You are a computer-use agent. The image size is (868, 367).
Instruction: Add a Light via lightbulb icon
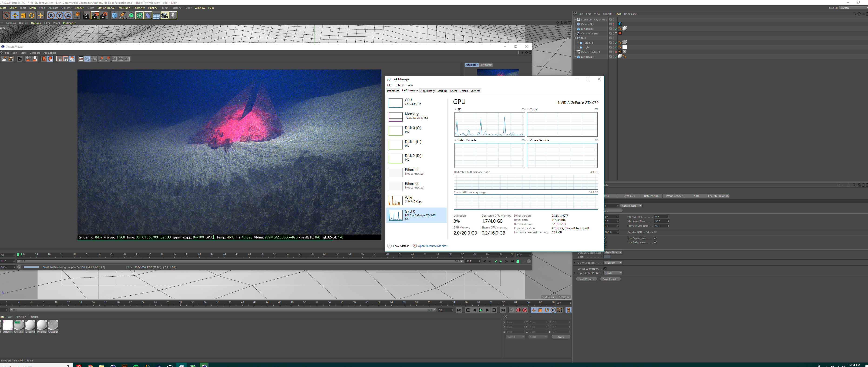[x=173, y=16]
